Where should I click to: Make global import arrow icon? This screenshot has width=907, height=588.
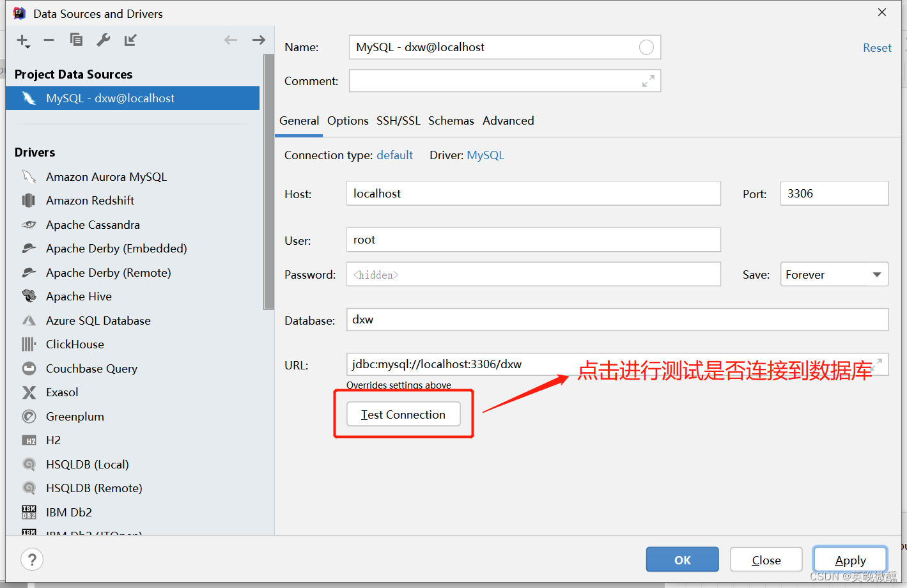coord(130,40)
